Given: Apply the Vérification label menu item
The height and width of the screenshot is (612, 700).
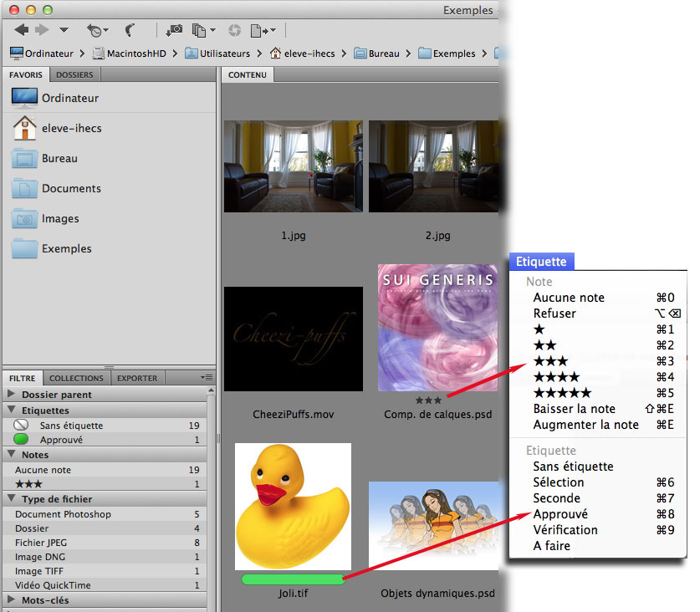Looking at the screenshot, I should [598, 530].
